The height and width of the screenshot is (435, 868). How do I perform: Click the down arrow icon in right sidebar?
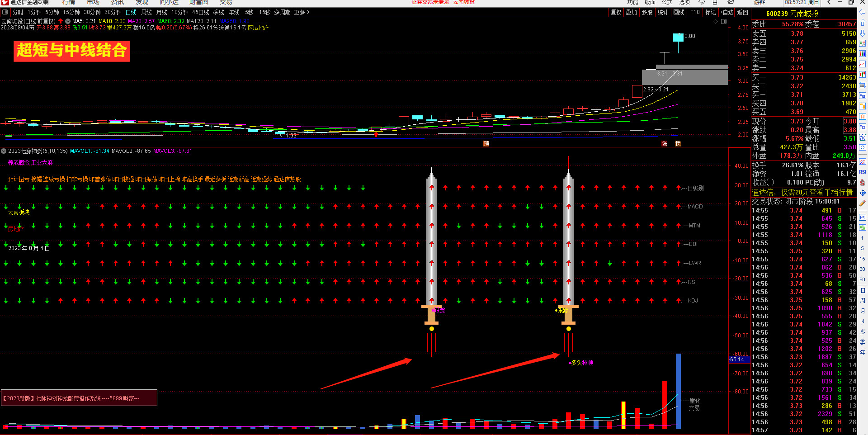tap(863, 33)
